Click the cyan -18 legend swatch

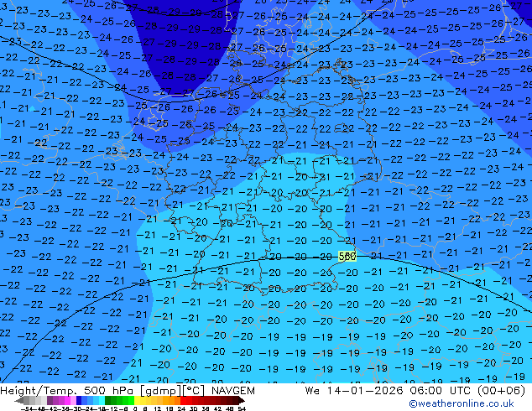pos(102,400)
